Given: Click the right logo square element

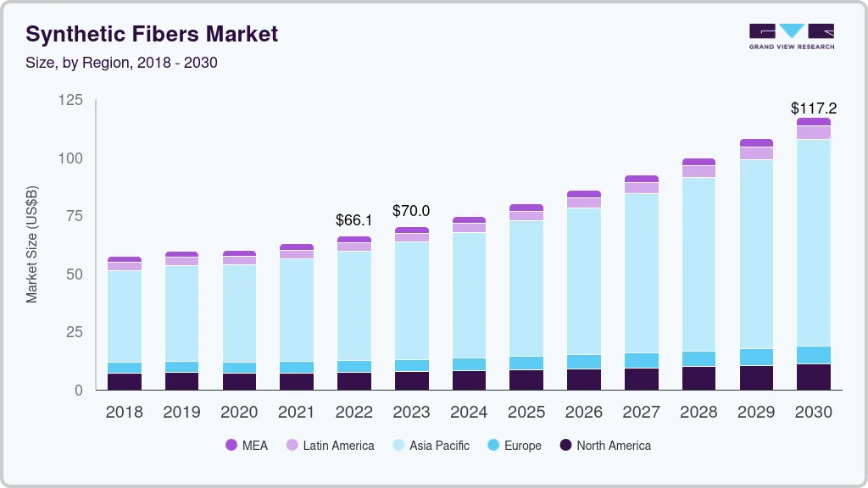Looking at the screenshot, I should 820,30.
